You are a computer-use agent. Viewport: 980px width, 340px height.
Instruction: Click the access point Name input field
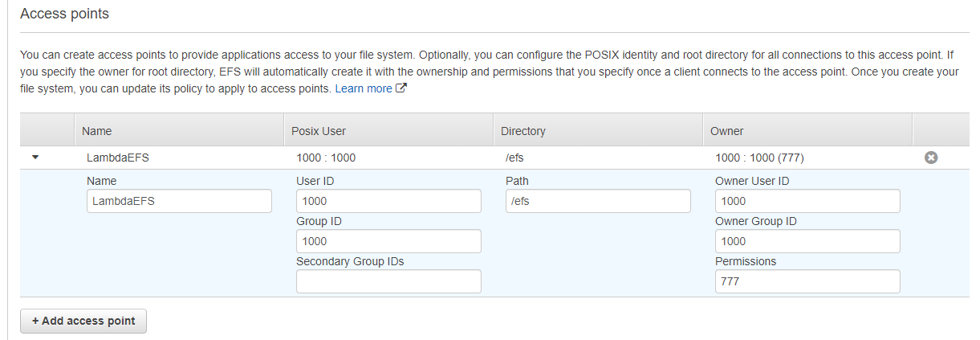click(179, 201)
